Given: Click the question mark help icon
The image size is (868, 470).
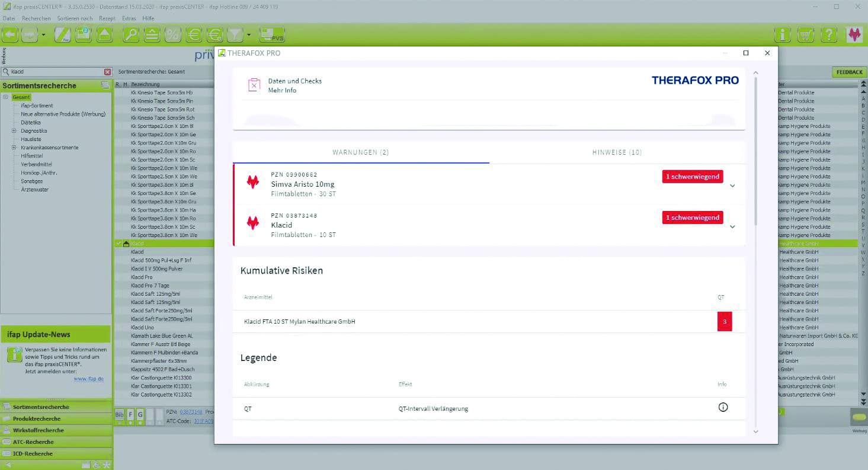Looking at the screenshot, I should click(828, 35).
